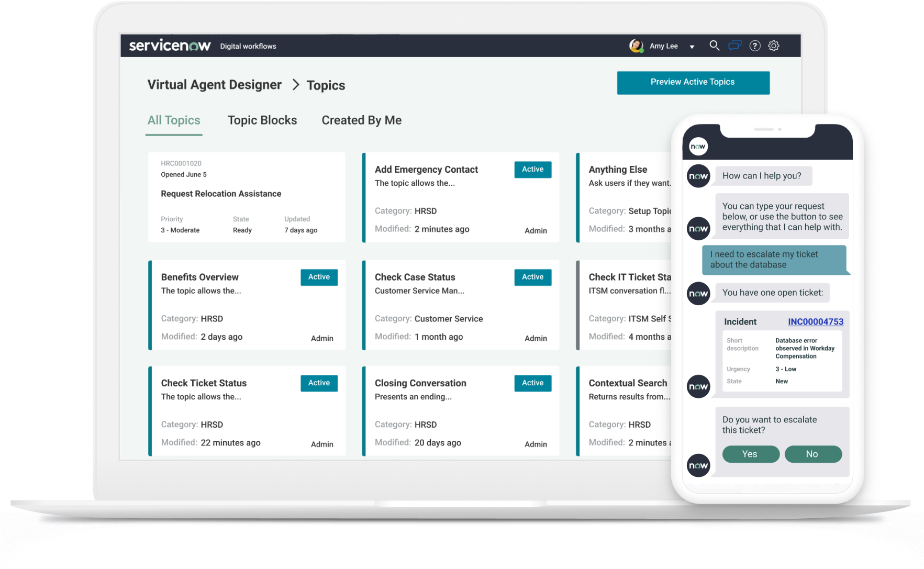Select the All Topics tab
This screenshot has height=569, width=924.
tap(174, 120)
